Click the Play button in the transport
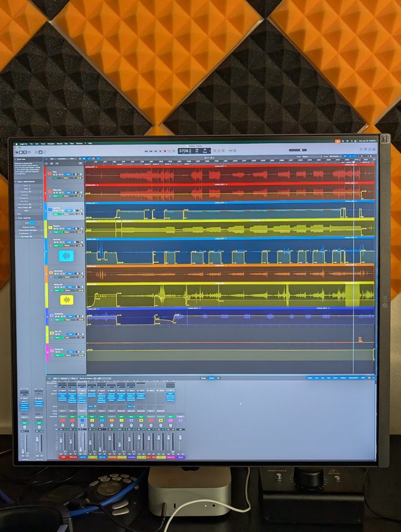This screenshot has height=532, width=401. pos(160,151)
